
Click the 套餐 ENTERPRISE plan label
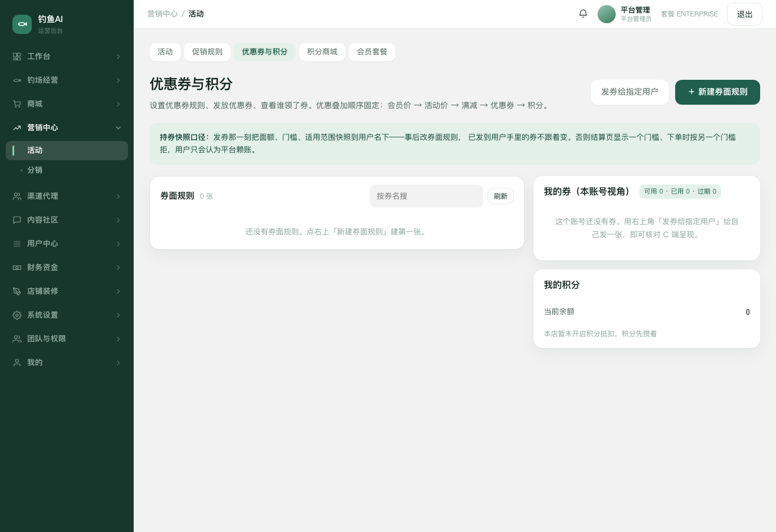689,14
